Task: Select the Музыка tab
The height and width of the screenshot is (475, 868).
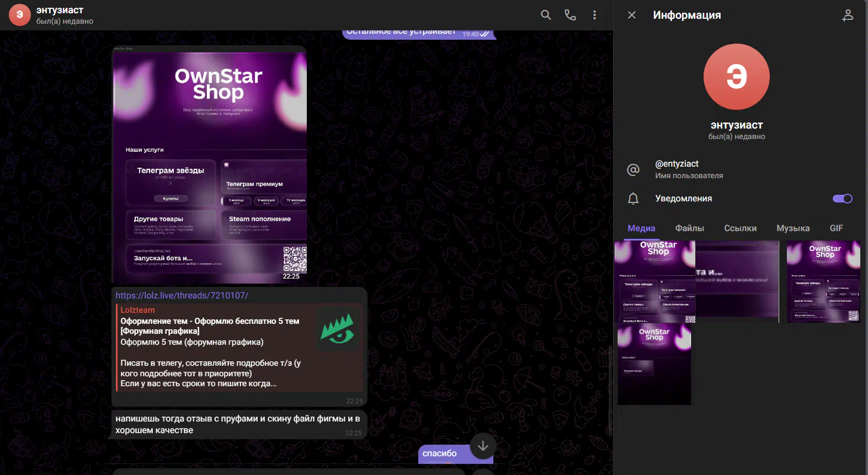Action: pos(792,228)
